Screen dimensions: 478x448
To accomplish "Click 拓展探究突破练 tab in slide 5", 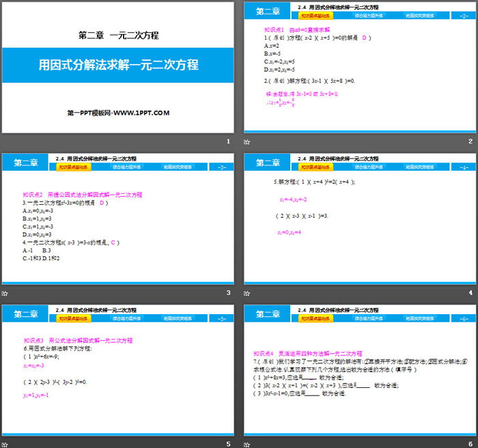I will pyautogui.click(x=178, y=318).
